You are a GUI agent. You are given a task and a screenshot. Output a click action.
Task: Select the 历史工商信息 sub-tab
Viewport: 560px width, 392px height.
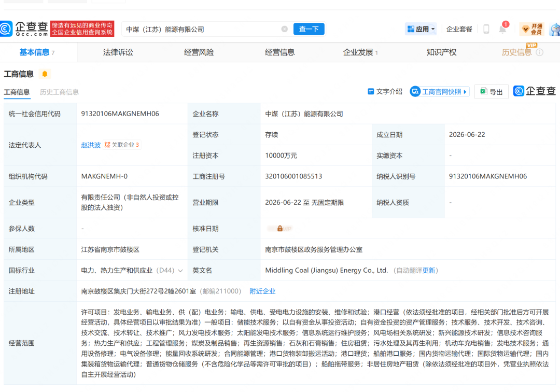coord(59,92)
